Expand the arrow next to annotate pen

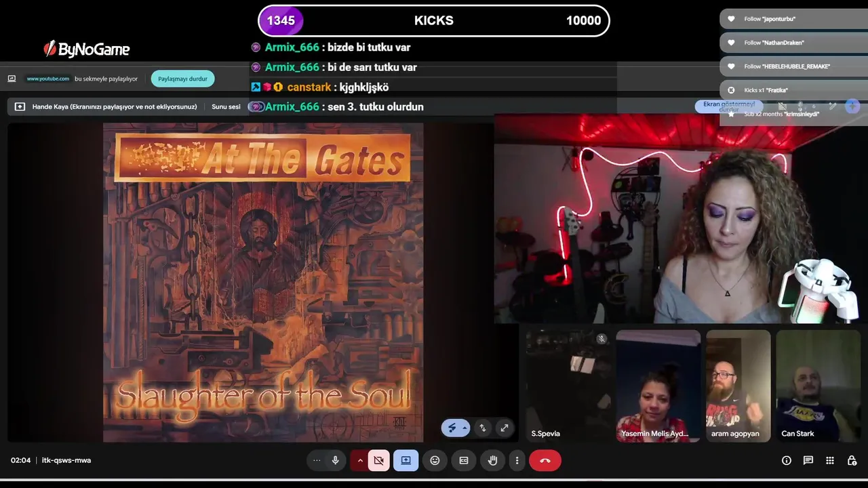point(465,428)
